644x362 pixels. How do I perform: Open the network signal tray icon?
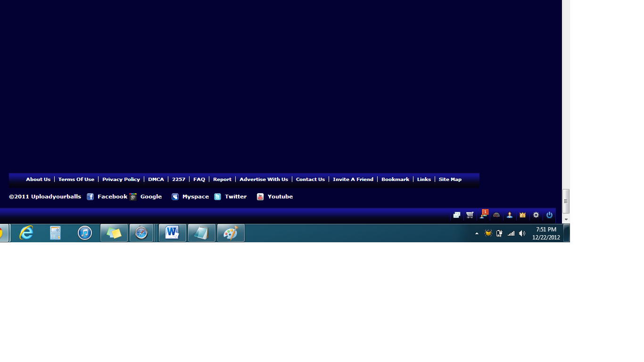pos(511,233)
